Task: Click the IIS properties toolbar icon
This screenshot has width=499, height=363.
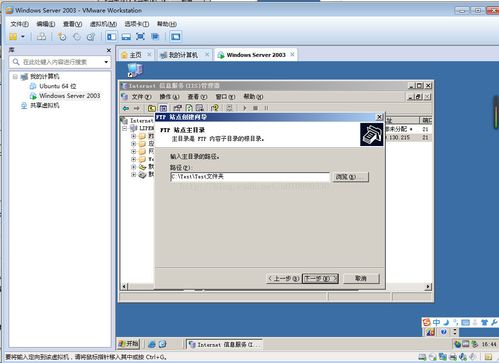Action: 177,108
